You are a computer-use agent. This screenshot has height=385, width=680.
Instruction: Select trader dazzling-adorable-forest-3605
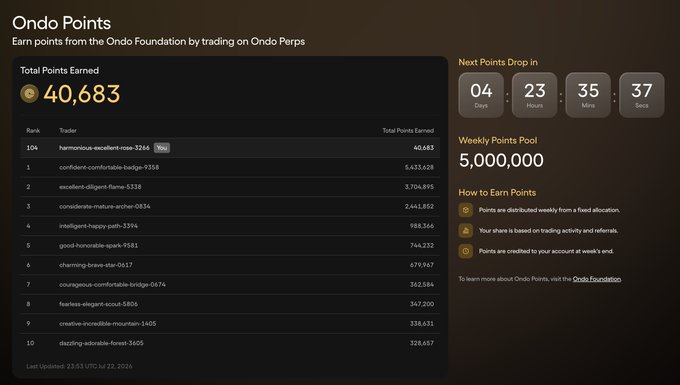coord(101,343)
